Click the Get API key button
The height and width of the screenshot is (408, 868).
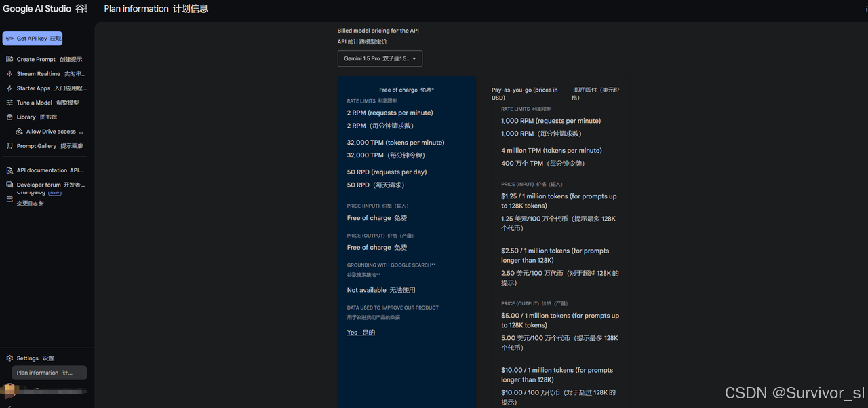(33, 39)
